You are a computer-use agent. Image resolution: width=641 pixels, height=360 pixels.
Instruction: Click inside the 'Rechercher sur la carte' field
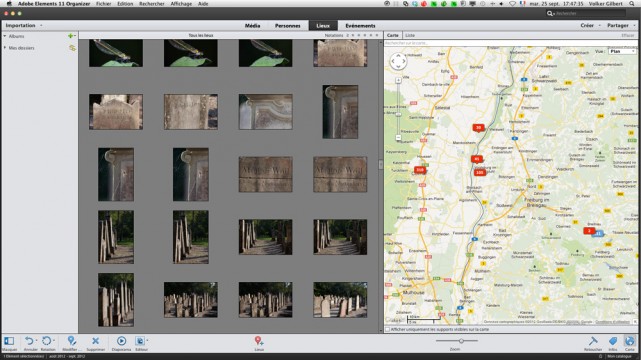pos(511,43)
